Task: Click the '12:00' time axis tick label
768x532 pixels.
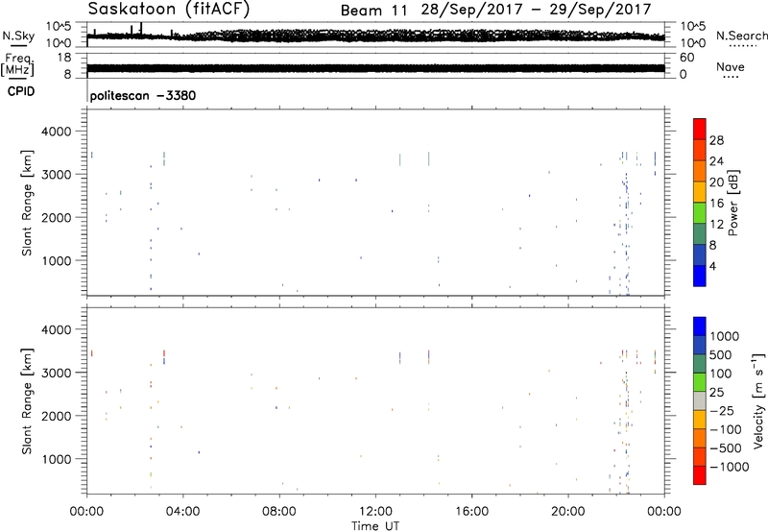Action: point(375,512)
